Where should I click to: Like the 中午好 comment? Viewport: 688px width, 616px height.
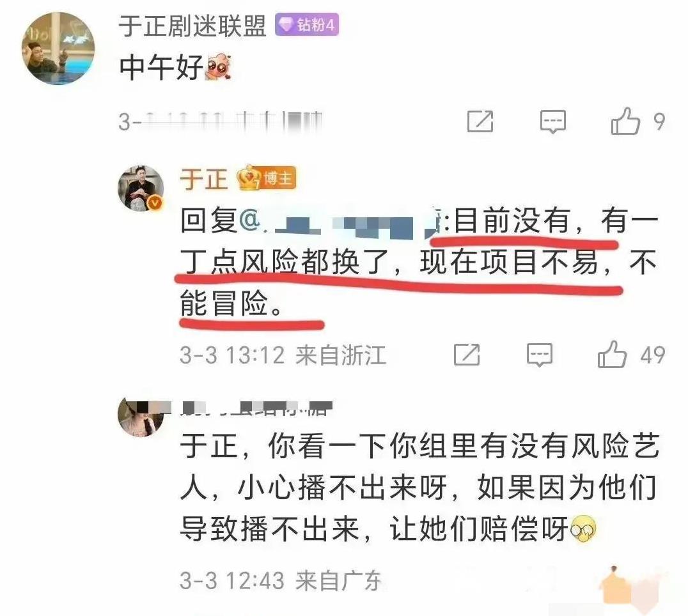tap(625, 121)
